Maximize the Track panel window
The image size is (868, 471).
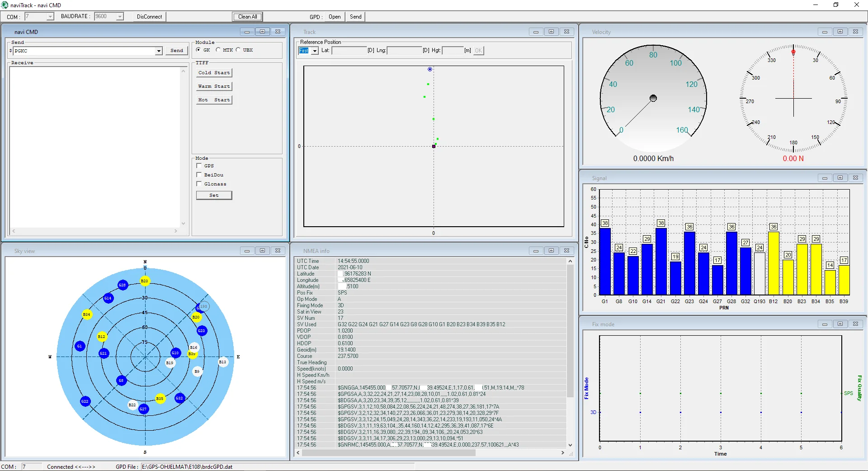pos(551,32)
